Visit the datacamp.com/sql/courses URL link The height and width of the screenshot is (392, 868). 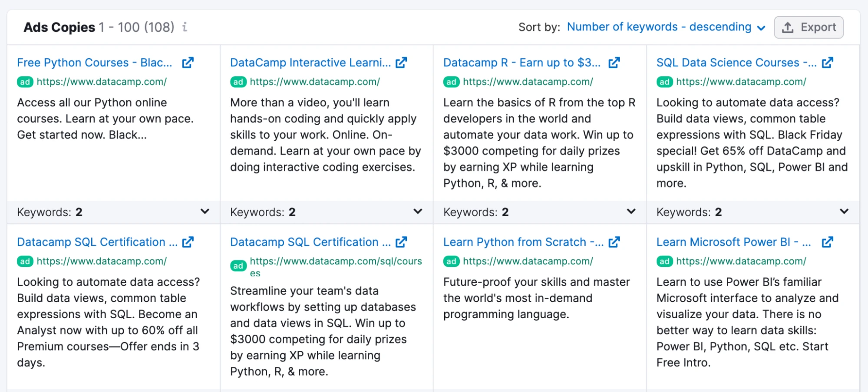tap(336, 261)
